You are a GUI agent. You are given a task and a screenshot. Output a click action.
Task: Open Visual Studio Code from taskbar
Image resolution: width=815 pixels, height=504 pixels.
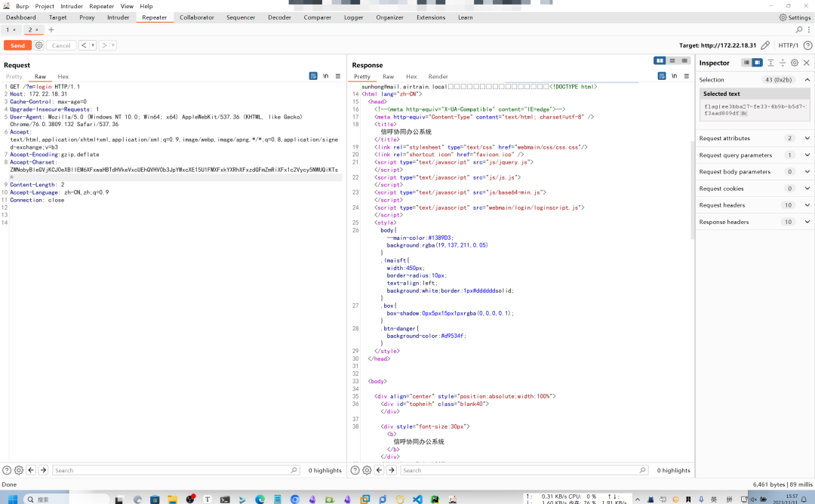tap(417, 499)
